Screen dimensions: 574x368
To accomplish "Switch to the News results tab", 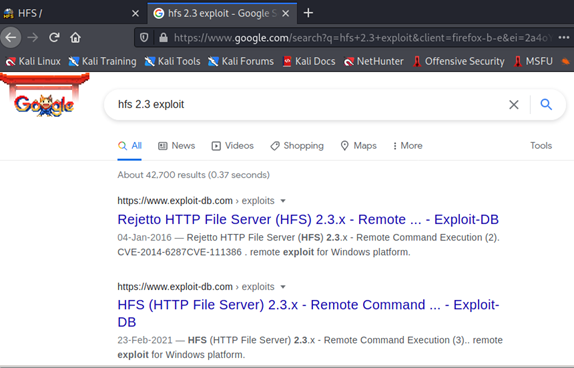I will click(176, 146).
